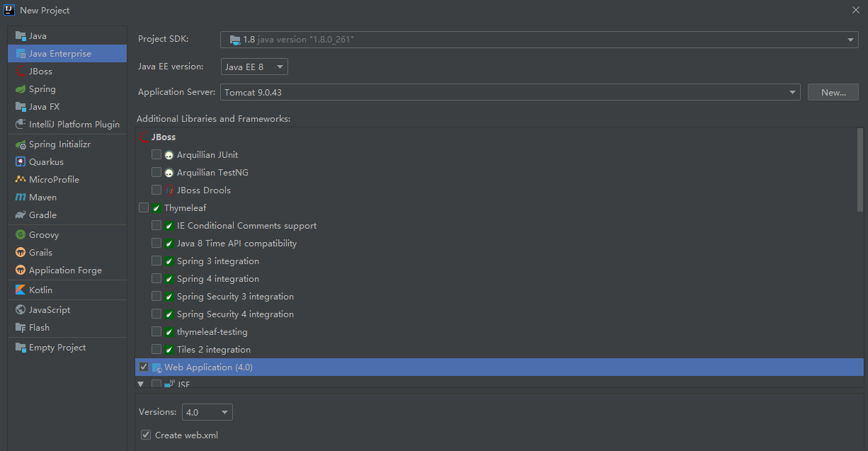
Task: Choose Kotlin project type
Action: (67, 290)
